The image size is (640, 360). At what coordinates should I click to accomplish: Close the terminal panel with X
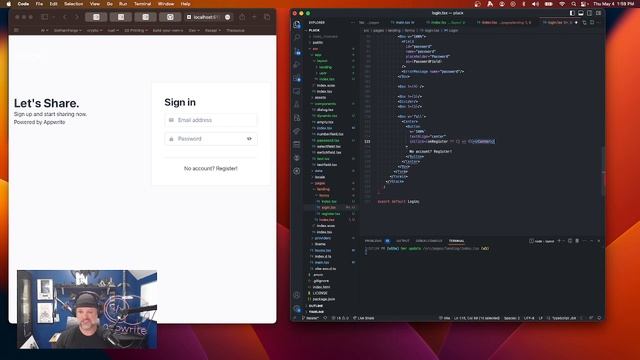click(599, 241)
